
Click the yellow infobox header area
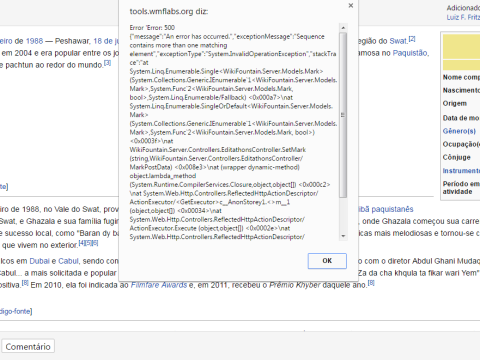point(461,51)
